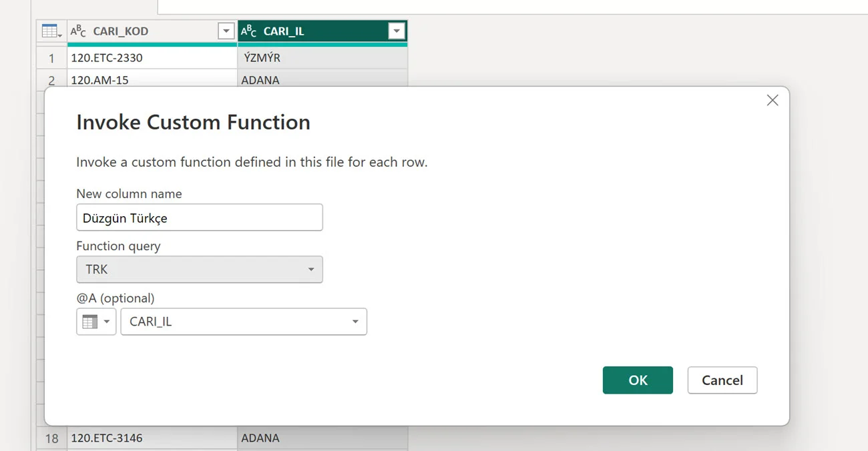Select cell 120.AM-15 in row 2
The width and height of the screenshot is (868, 451).
point(152,80)
